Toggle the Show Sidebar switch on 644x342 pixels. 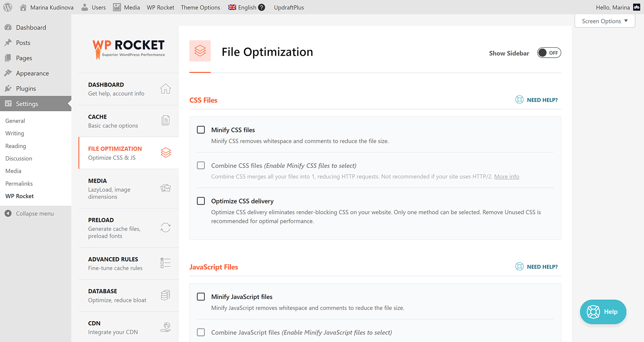549,53
